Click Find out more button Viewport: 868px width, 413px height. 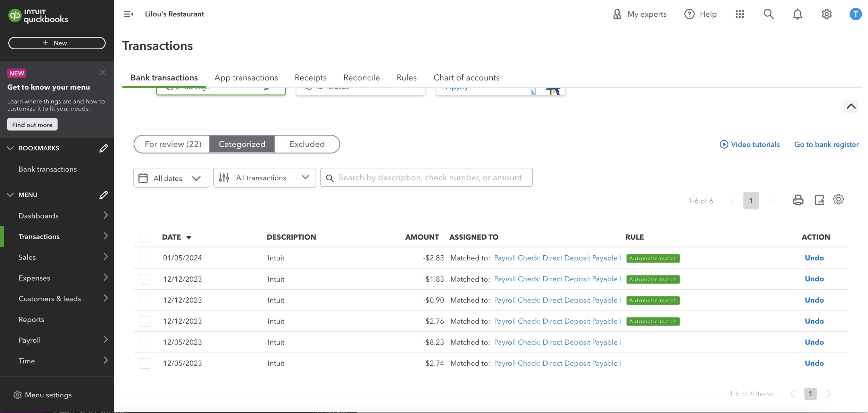pyautogui.click(x=32, y=125)
